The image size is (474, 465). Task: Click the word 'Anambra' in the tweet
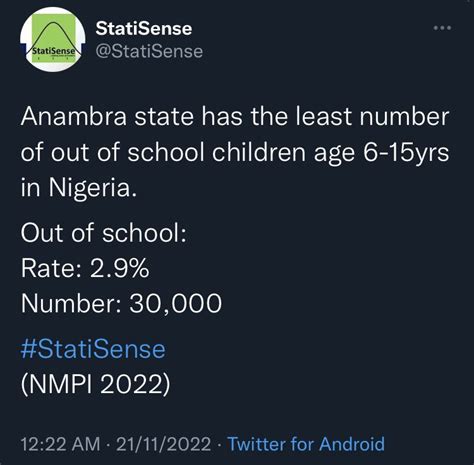coord(74,117)
